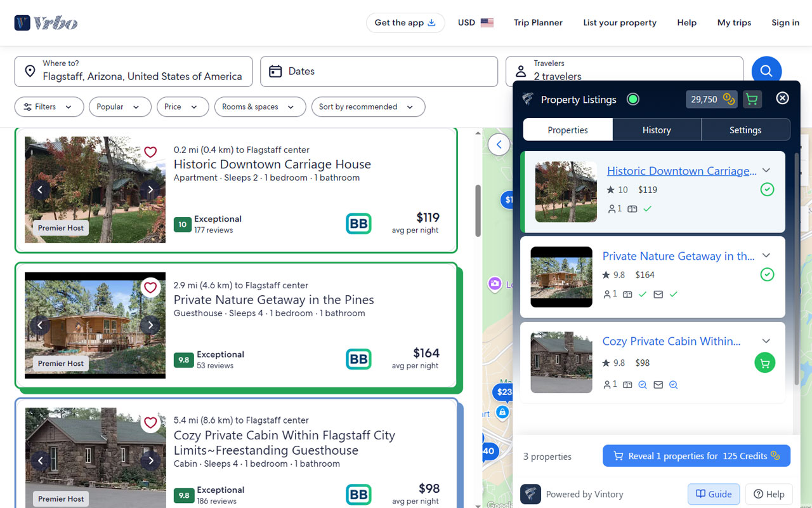Click green check circle on Historic Downtown card
812x508 pixels.
coord(767,189)
